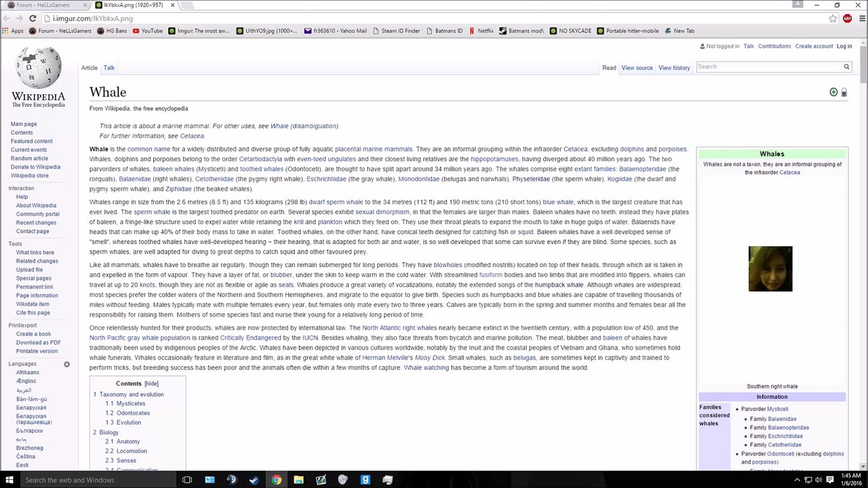The height and width of the screenshot is (488, 868).
Task: Open the taskbar clock showing 1:45 AM
Action: pyautogui.click(x=852, y=480)
